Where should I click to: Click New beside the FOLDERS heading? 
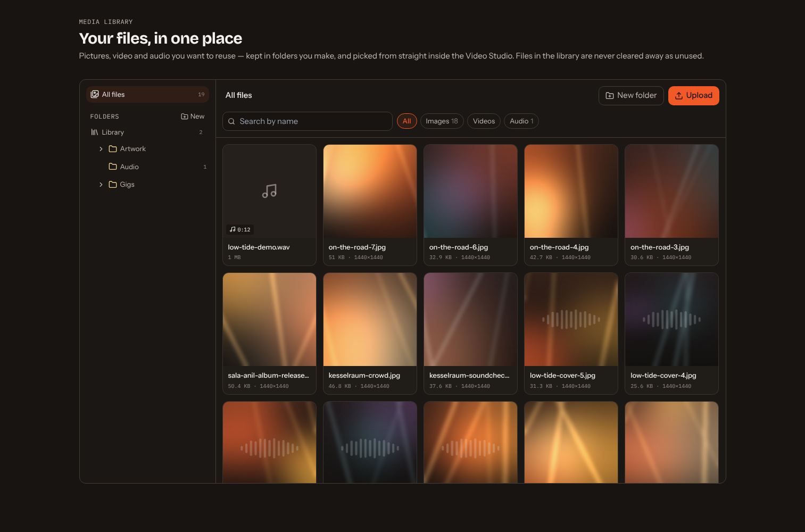click(x=193, y=117)
